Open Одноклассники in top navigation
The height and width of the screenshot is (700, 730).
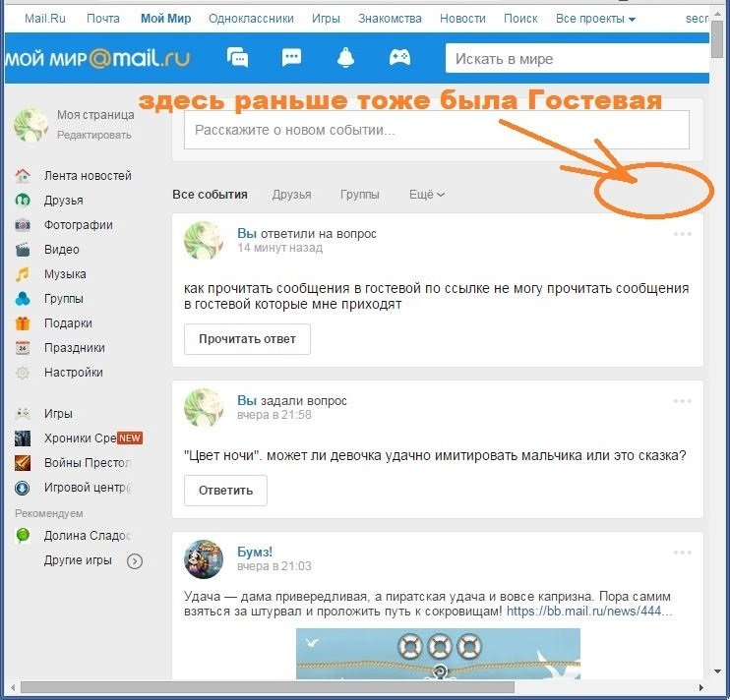tap(251, 19)
